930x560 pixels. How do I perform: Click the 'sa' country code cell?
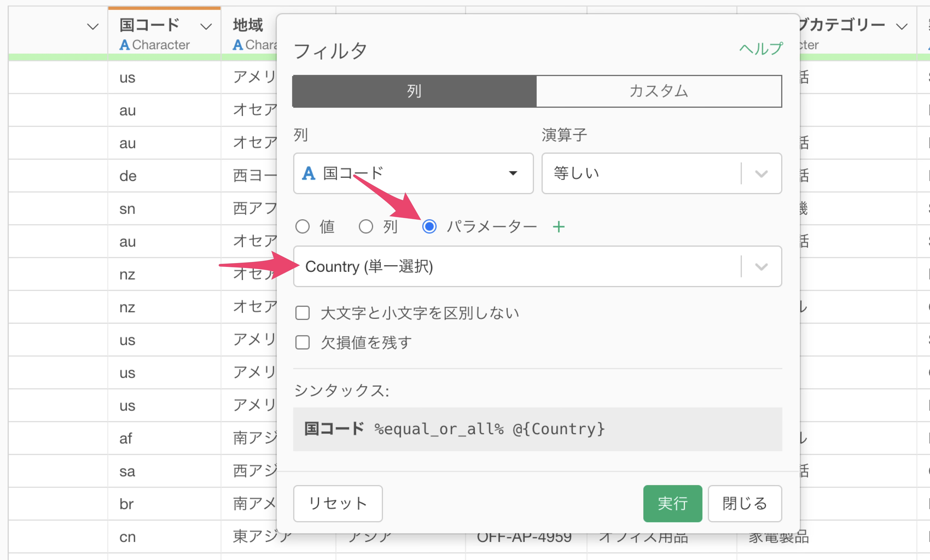(164, 471)
